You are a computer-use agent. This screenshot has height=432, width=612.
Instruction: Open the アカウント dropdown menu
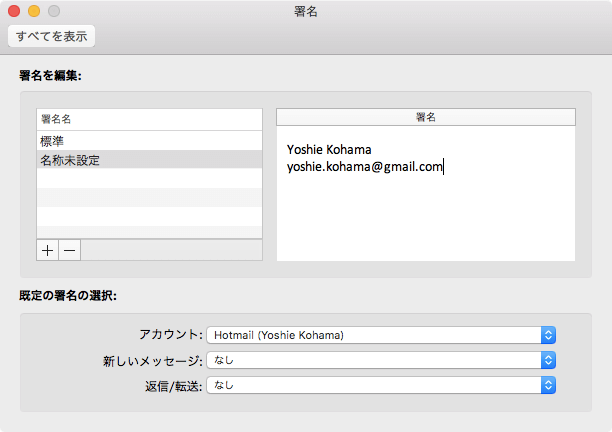pos(380,335)
